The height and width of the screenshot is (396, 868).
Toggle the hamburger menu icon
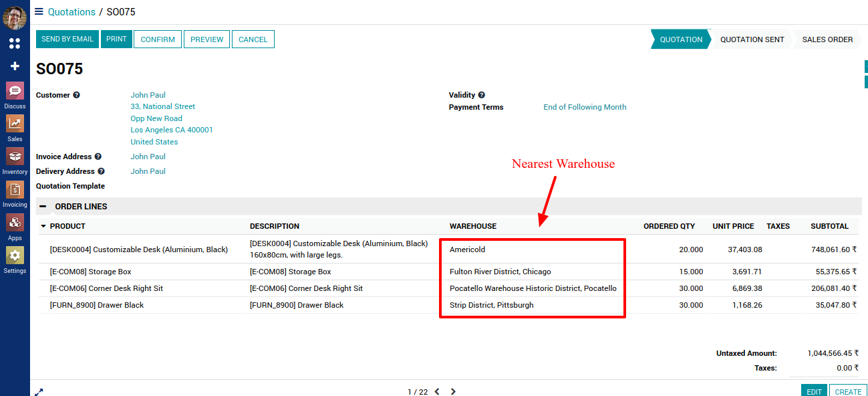point(39,11)
